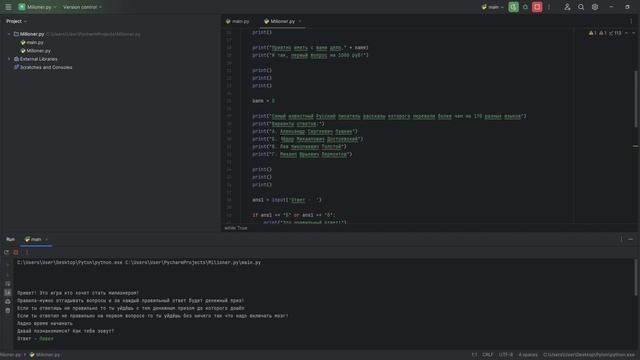
Task: Rerun main from Run panel toolbar
Action: pyautogui.click(x=7, y=252)
